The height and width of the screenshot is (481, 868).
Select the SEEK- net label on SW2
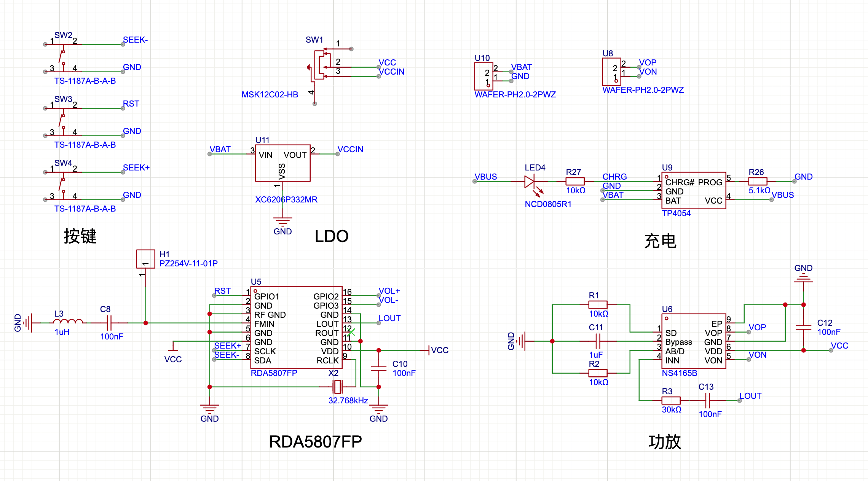135,40
